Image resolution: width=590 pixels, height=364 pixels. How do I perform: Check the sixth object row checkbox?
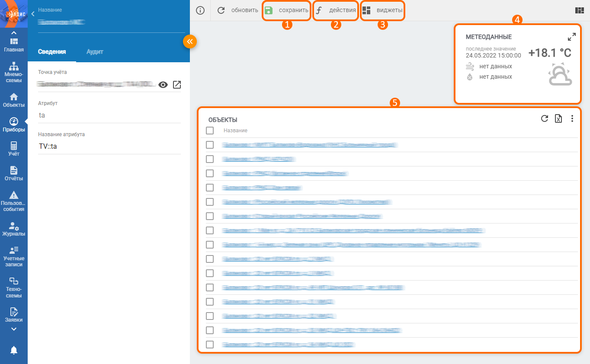[x=210, y=216]
